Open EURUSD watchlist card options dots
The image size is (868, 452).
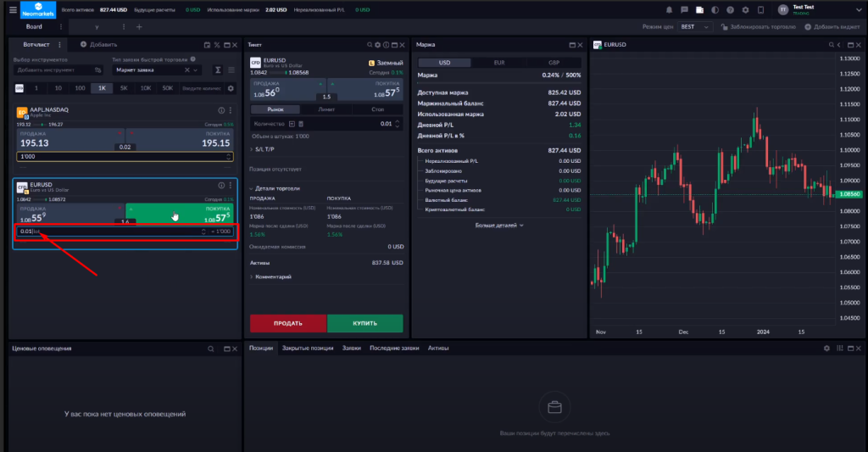coord(231,186)
